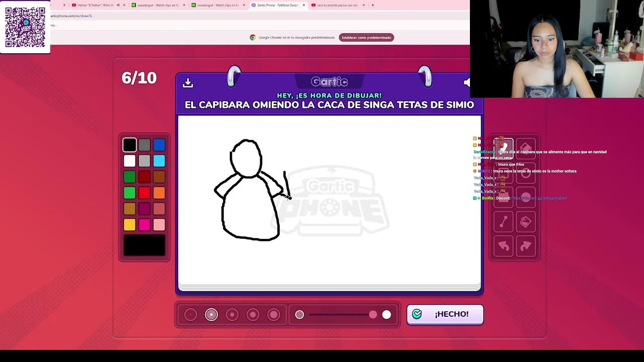
Task: Close the 'sere tu amante pasivo' tab
Action: 363,5
